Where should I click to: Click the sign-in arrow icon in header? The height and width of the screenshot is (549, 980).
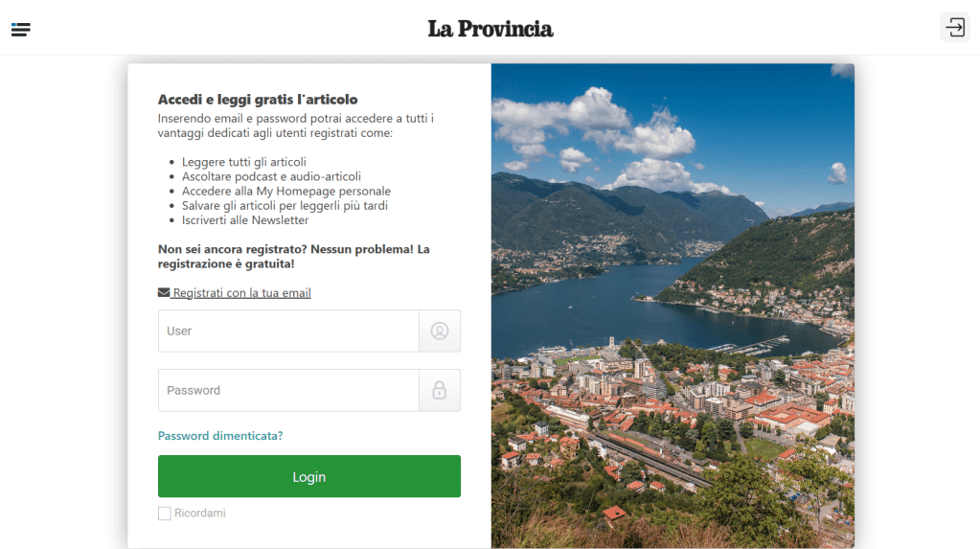955,28
